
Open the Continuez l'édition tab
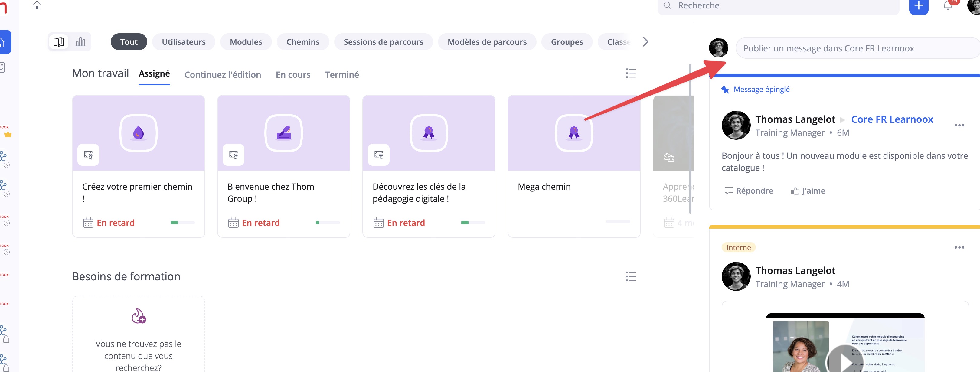[223, 75]
